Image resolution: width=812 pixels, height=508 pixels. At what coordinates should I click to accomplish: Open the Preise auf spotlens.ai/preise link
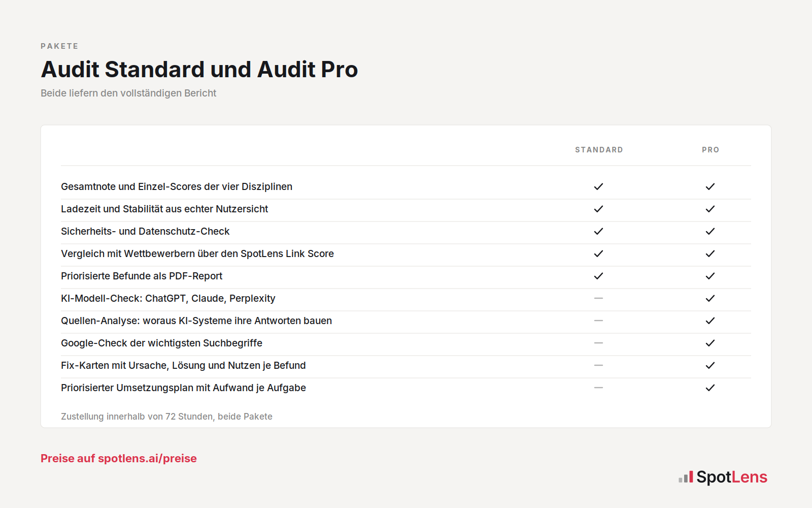click(x=119, y=458)
